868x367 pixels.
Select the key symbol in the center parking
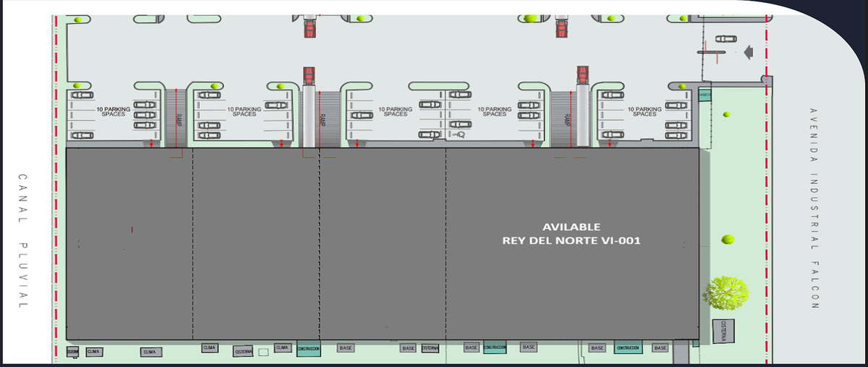click(x=459, y=135)
